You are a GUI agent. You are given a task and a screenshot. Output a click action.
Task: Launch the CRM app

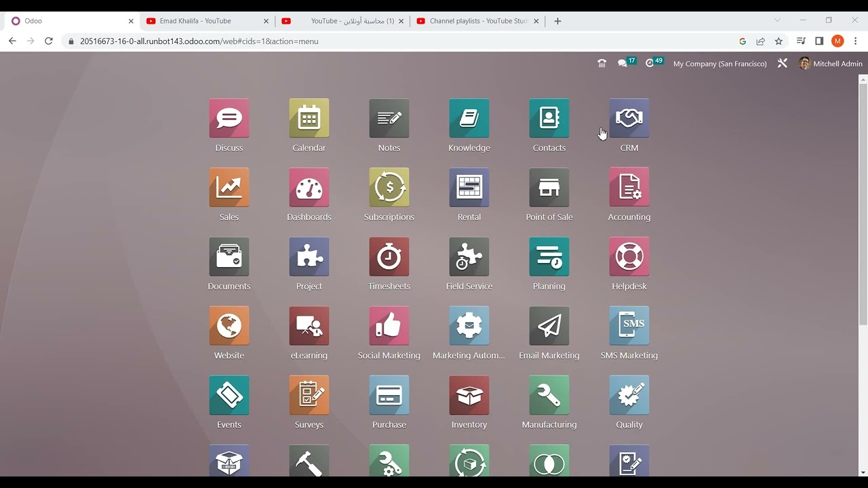[629, 119]
